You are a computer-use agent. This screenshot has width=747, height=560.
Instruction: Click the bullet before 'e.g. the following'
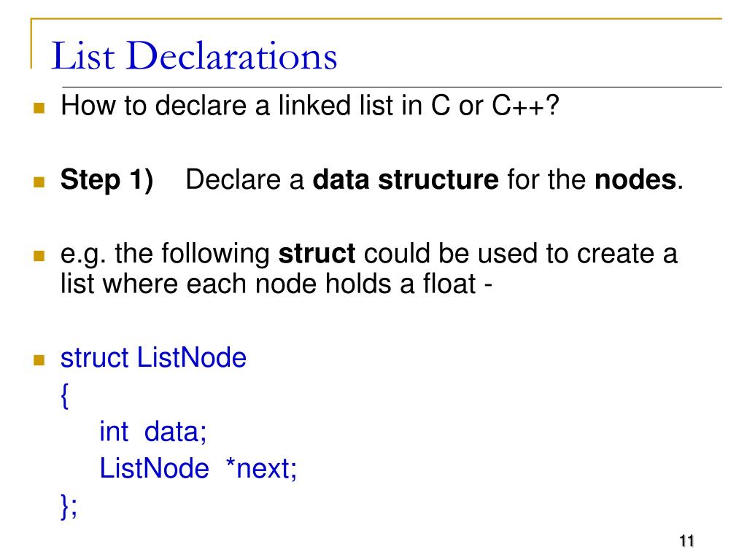(x=39, y=256)
